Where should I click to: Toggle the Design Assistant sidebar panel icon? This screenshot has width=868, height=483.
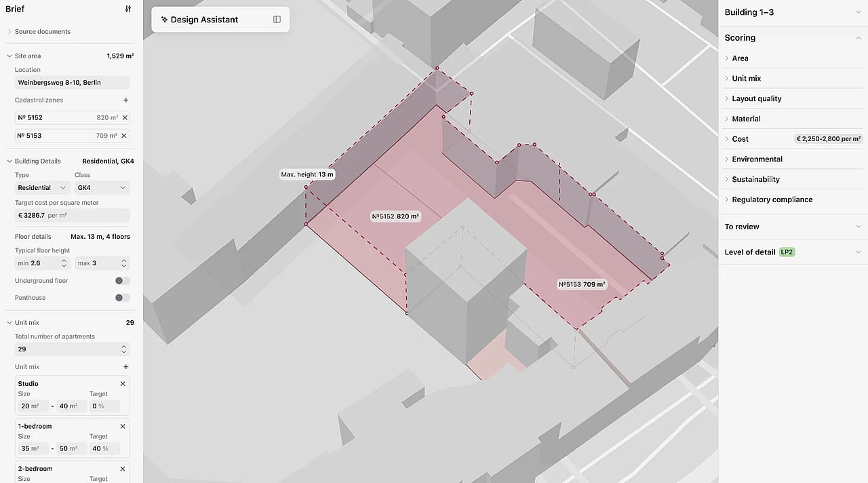click(x=277, y=20)
